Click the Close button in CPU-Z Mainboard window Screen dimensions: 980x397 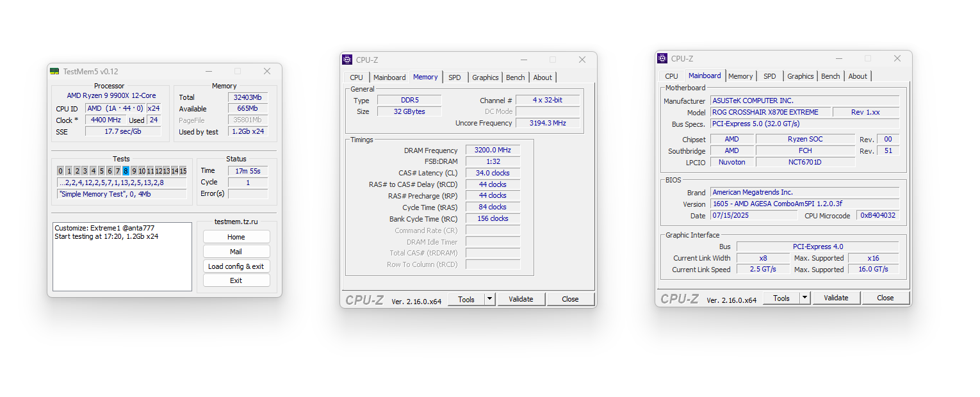tap(885, 298)
